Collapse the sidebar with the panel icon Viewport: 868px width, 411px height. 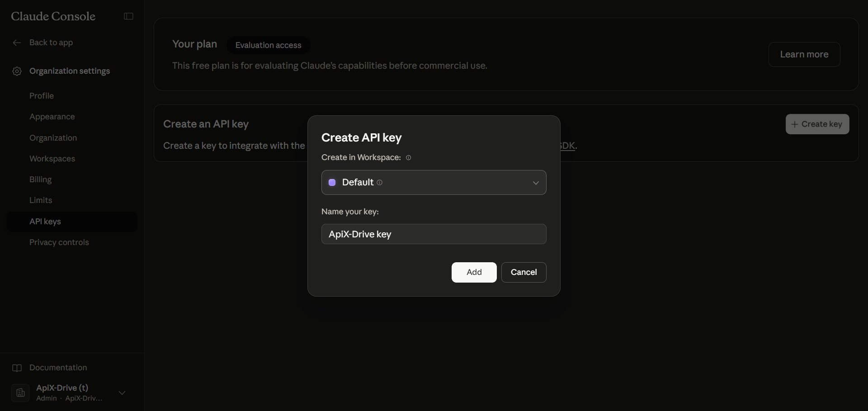coord(128,16)
